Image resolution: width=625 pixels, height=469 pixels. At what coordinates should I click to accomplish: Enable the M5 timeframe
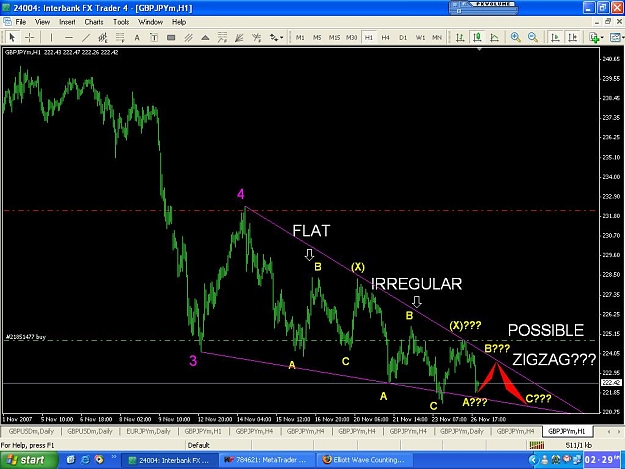click(317, 37)
